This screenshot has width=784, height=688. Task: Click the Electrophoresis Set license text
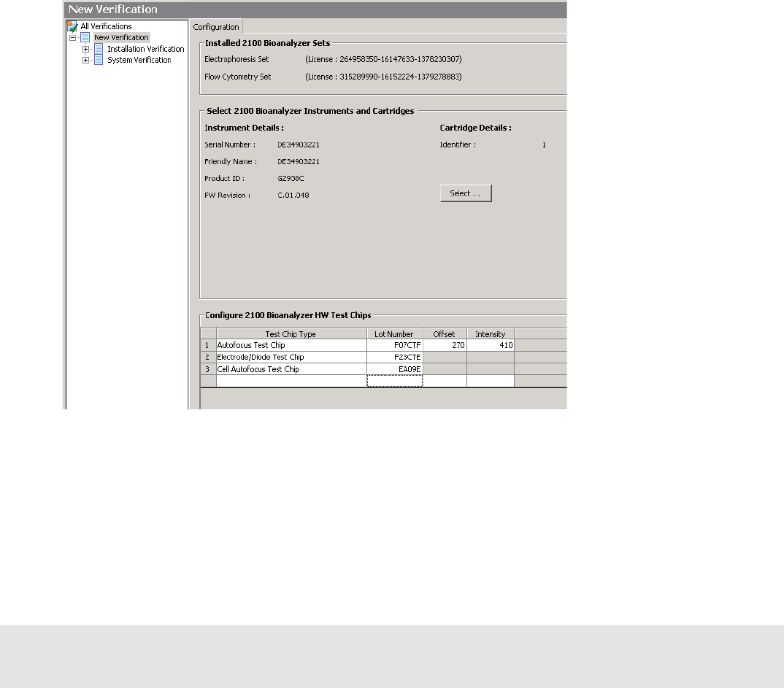(x=383, y=59)
